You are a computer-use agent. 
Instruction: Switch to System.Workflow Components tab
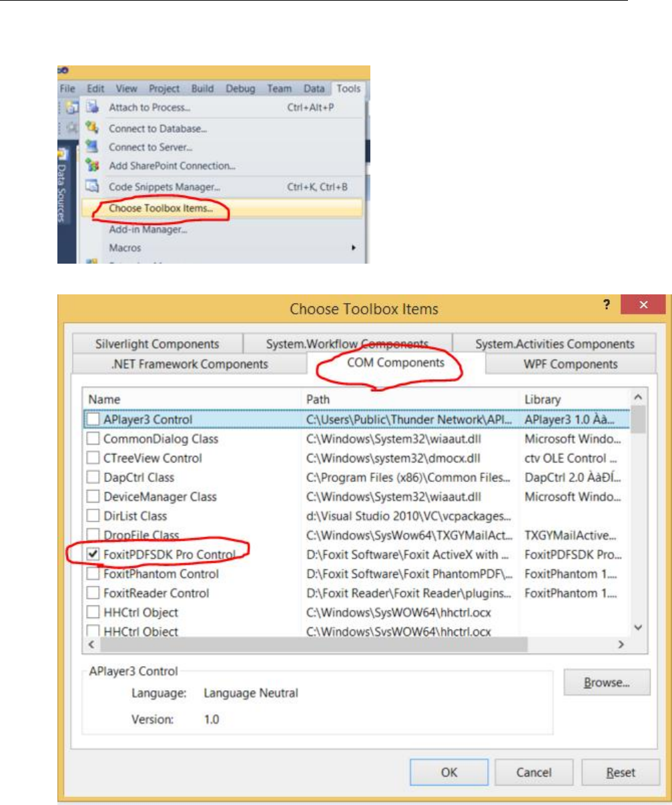[x=347, y=344]
